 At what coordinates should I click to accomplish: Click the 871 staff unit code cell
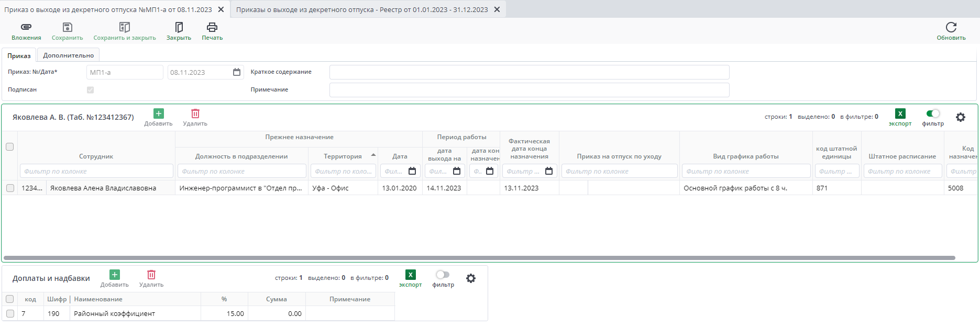pyautogui.click(x=836, y=188)
